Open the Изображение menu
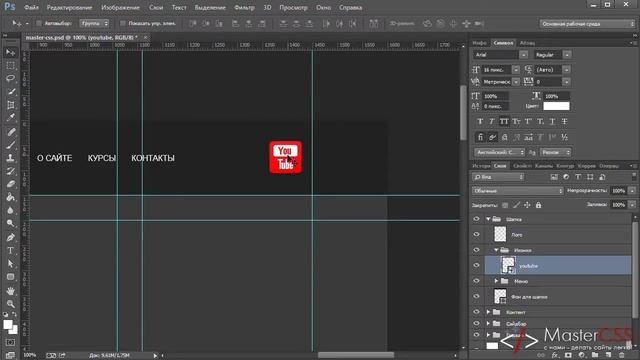 120,7
